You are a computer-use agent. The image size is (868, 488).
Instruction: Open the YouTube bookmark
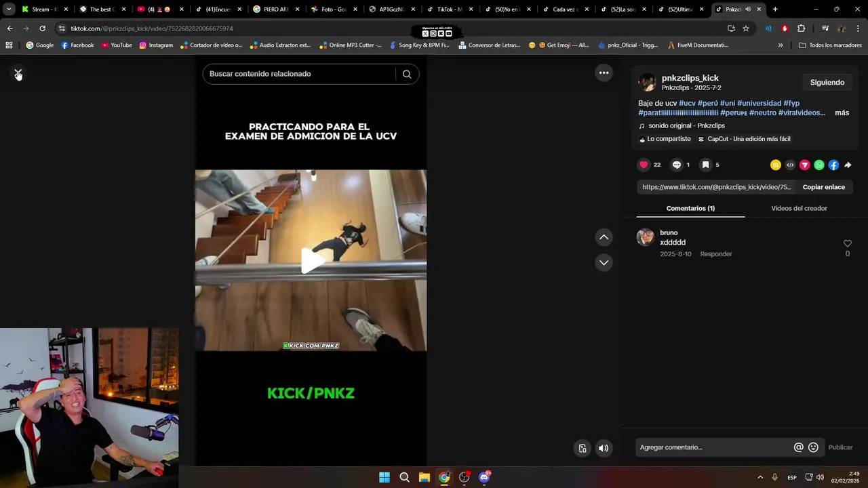coord(117,45)
